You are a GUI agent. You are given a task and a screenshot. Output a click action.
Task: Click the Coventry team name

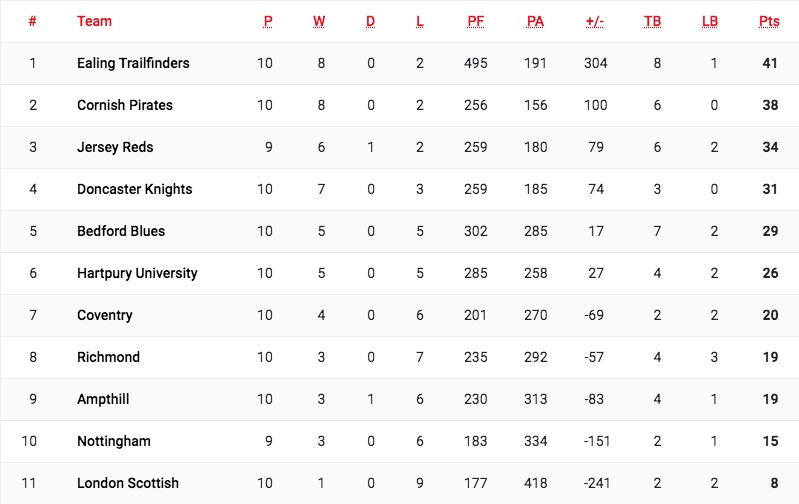104,315
